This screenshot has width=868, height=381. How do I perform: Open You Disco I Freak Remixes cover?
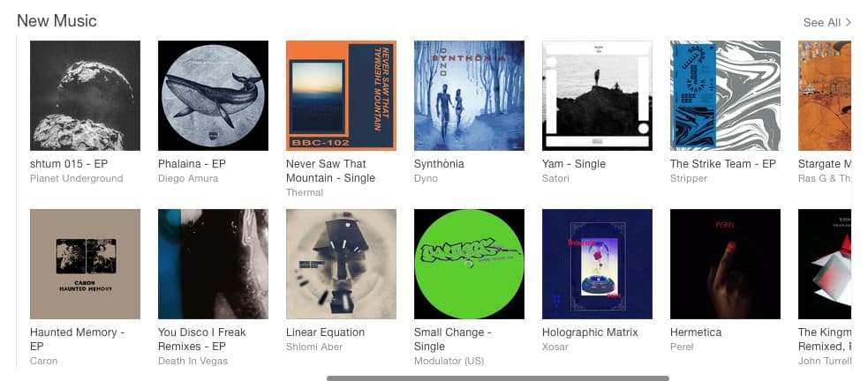point(213,264)
